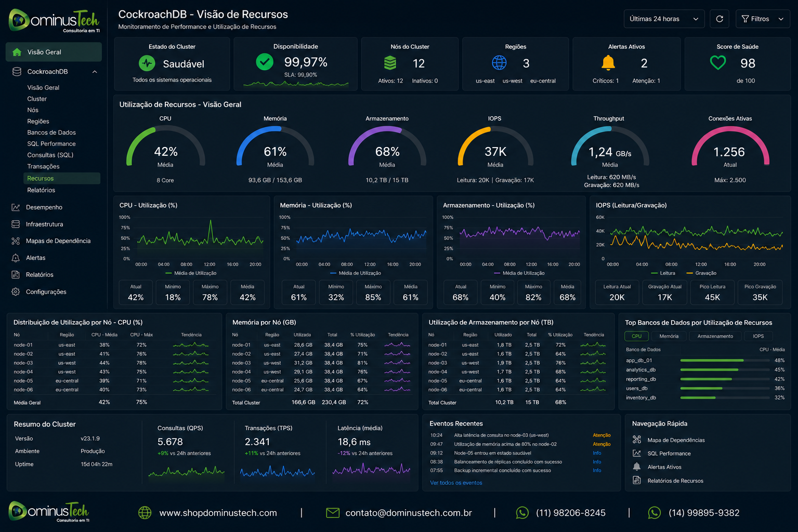This screenshot has width=798, height=532.
Task: Click the Infraestrutura server icon
Action: (x=16, y=224)
